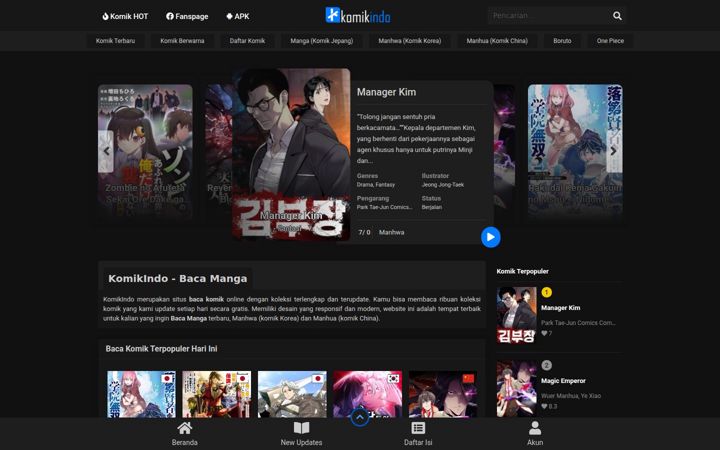Go to Beranda home icon
This screenshot has height=450, width=720.
pos(185,428)
